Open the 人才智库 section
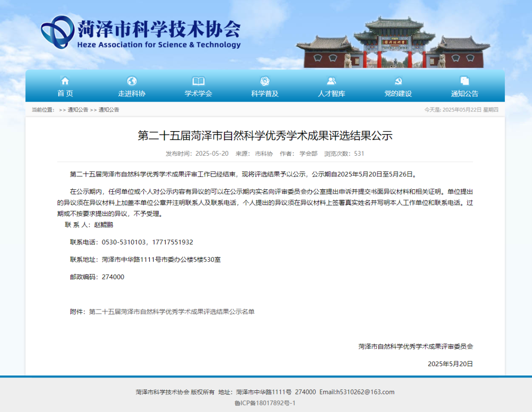 point(332,94)
